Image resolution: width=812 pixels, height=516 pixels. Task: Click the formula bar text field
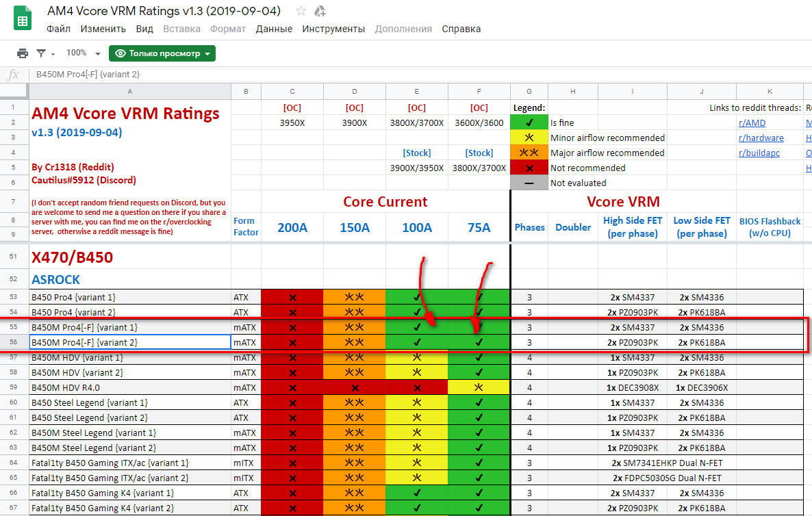tap(420, 75)
